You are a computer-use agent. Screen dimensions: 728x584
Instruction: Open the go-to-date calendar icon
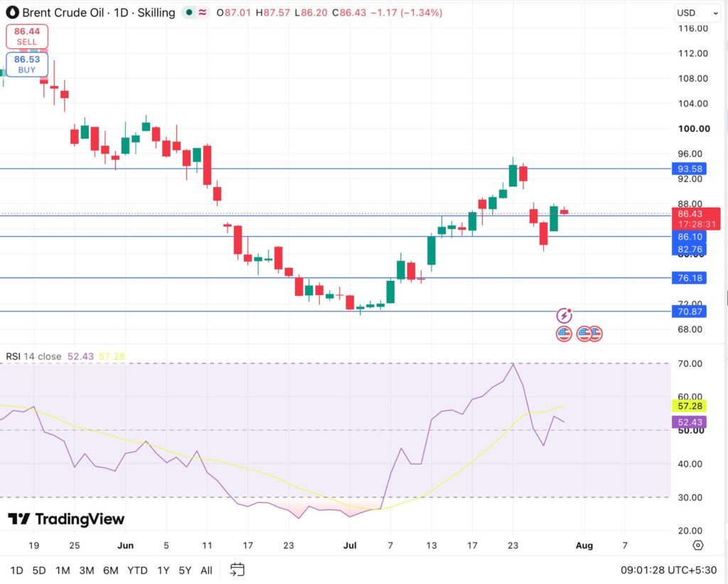point(237,570)
